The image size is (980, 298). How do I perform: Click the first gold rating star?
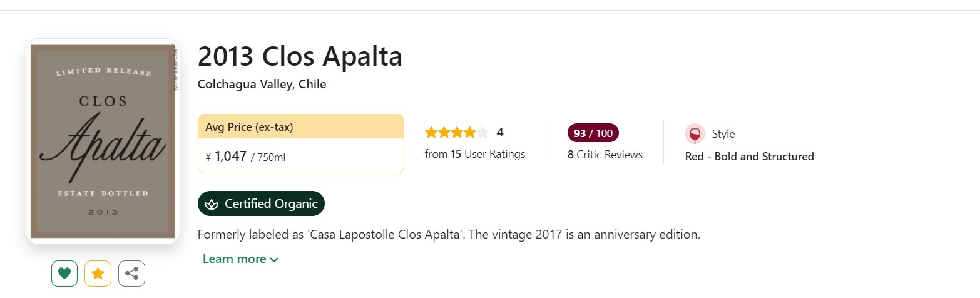431,133
